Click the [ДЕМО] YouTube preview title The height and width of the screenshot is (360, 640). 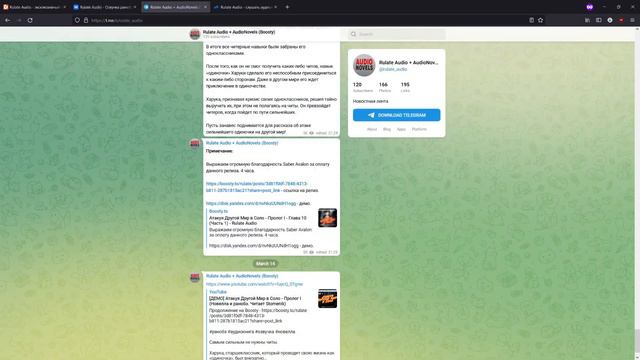(255, 301)
